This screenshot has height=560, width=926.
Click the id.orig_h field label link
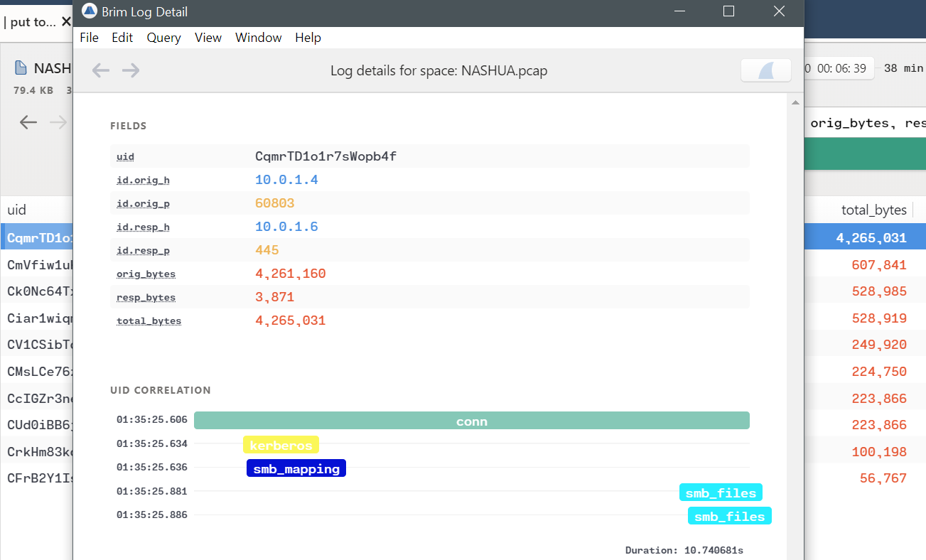pyautogui.click(x=143, y=180)
